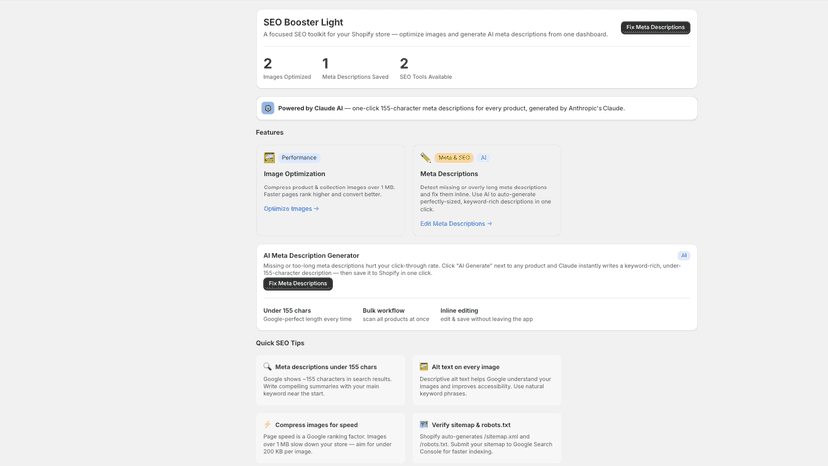The image size is (828, 466).
Task: Click the Inline editing label
Action: 459,311
